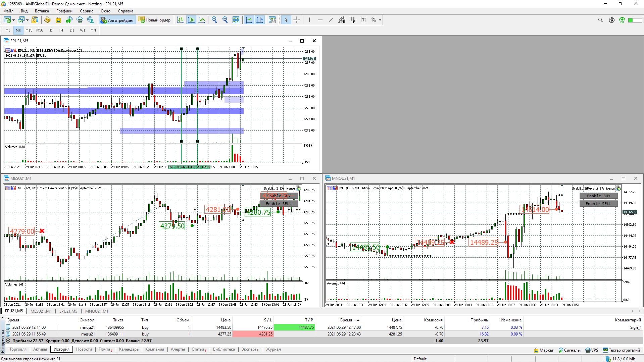Open the Вид menu

tap(24, 11)
